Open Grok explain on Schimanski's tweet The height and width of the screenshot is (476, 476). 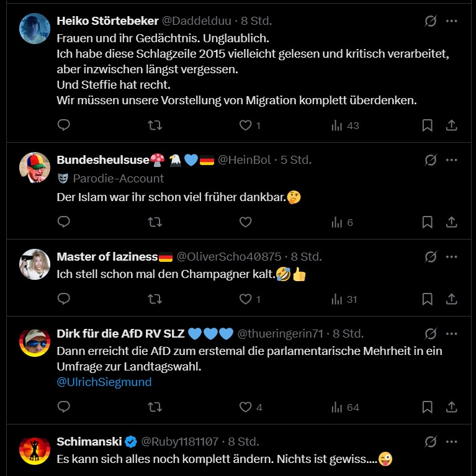point(430,442)
